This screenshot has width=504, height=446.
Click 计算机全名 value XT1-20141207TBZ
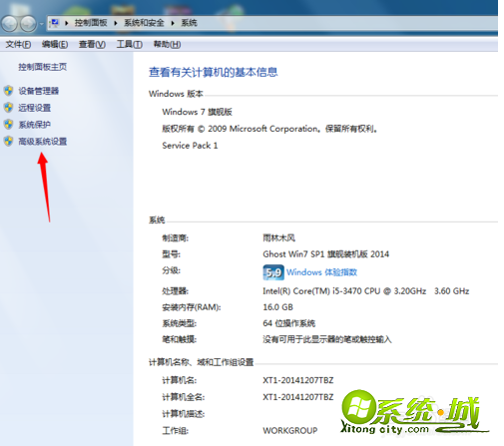pyautogui.click(x=298, y=397)
